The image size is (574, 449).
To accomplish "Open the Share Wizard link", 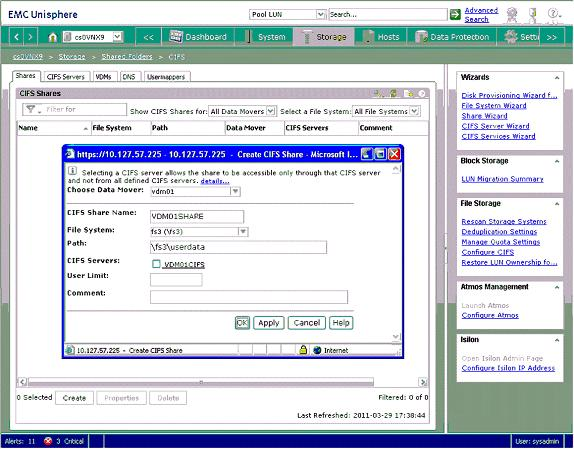I will tap(484, 116).
